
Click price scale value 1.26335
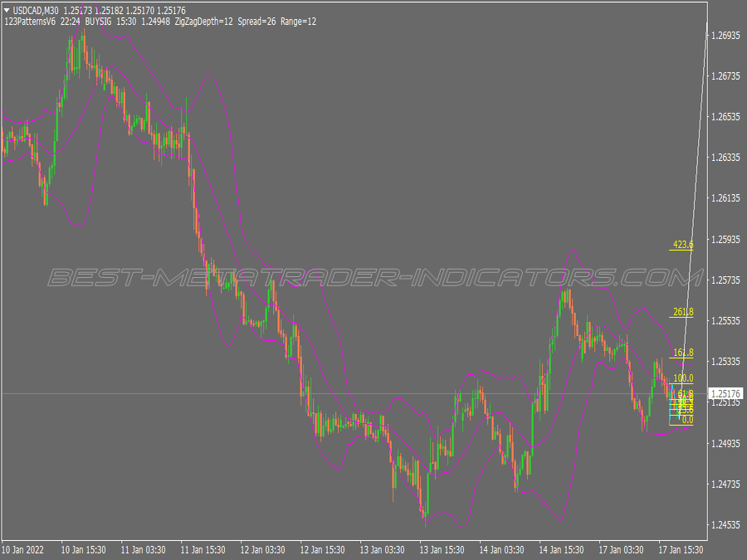tap(725, 158)
